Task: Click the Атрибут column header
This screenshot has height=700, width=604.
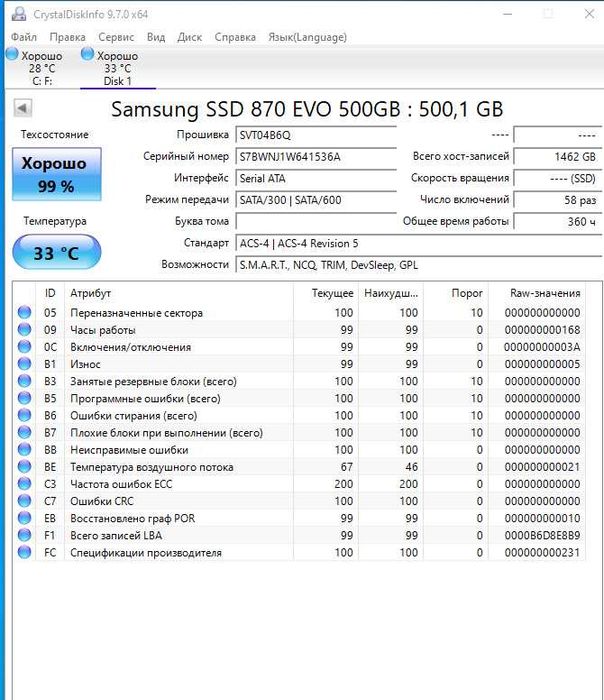Action: point(179,293)
